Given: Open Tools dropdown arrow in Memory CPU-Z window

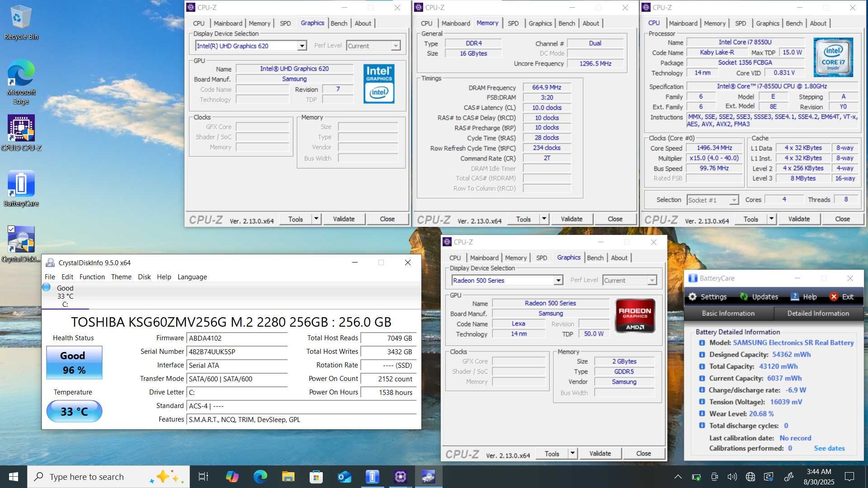Looking at the screenshot, I should (x=544, y=219).
